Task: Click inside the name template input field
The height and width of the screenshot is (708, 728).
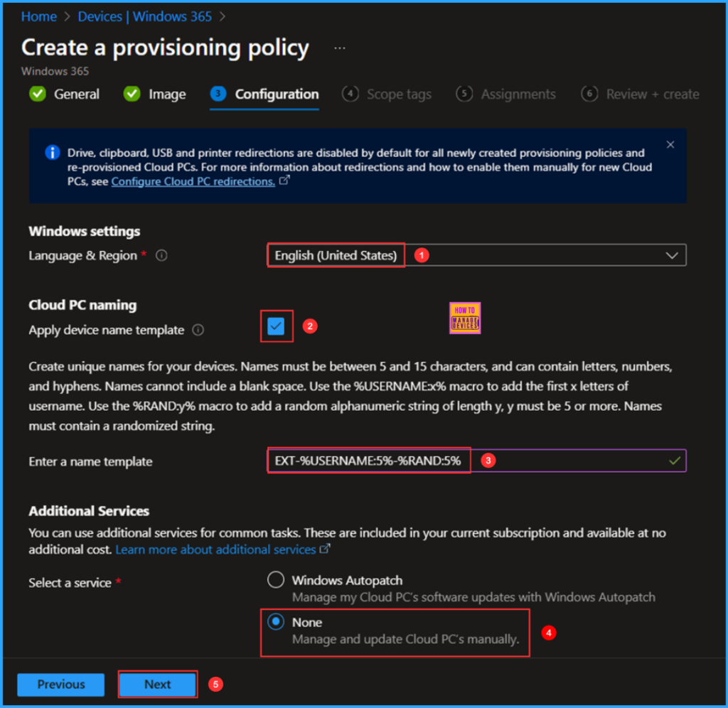Action: click(368, 461)
